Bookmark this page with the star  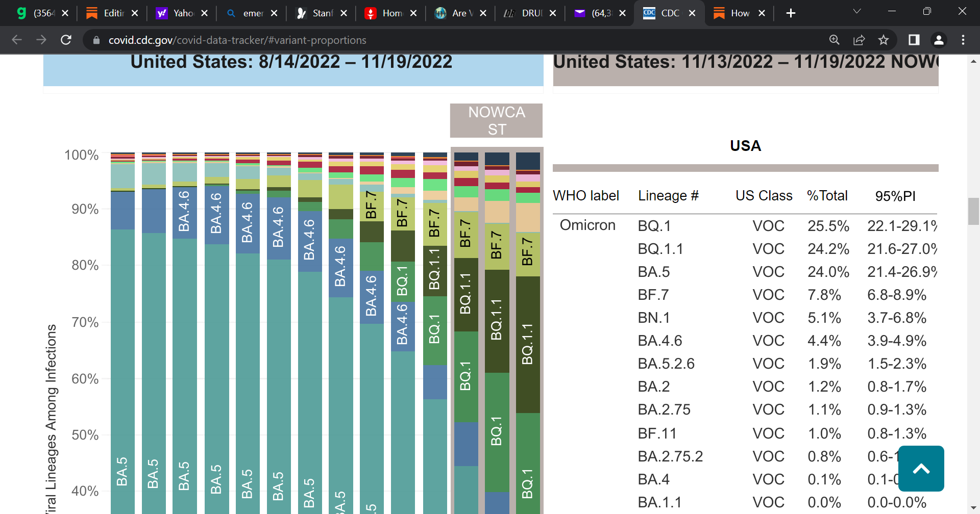[x=884, y=40]
